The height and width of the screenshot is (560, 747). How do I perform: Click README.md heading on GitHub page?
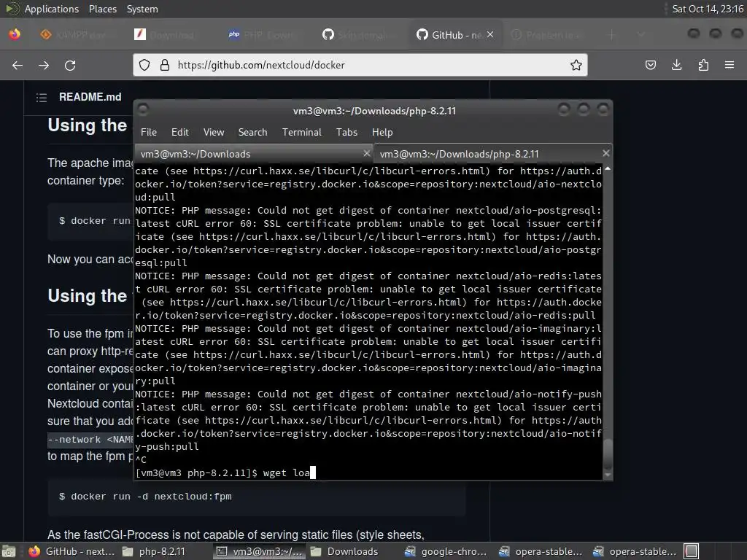(x=90, y=97)
